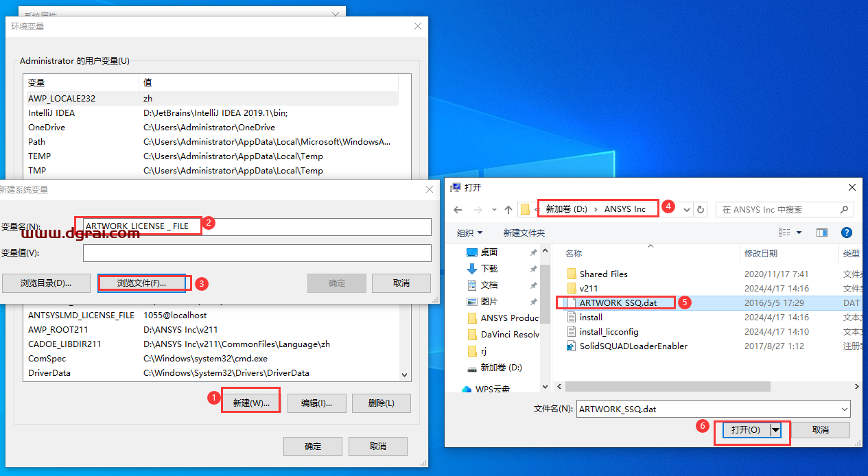Click scroll-down arrow of system variables list

pos(405,375)
